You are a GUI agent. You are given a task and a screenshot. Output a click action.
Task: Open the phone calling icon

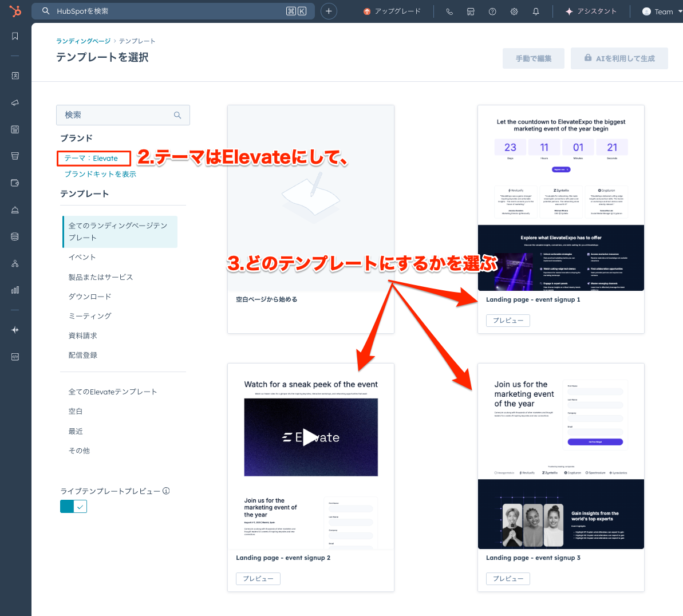click(x=449, y=11)
